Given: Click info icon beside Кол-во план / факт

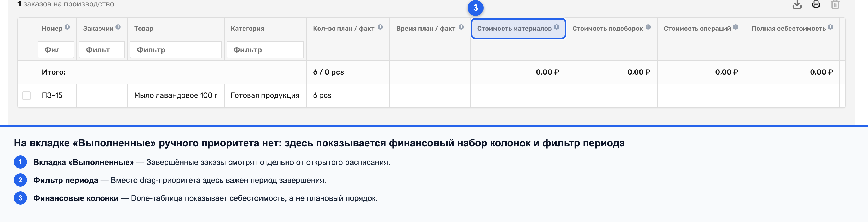Looking at the screenshot, I should (x=380, y=27).
